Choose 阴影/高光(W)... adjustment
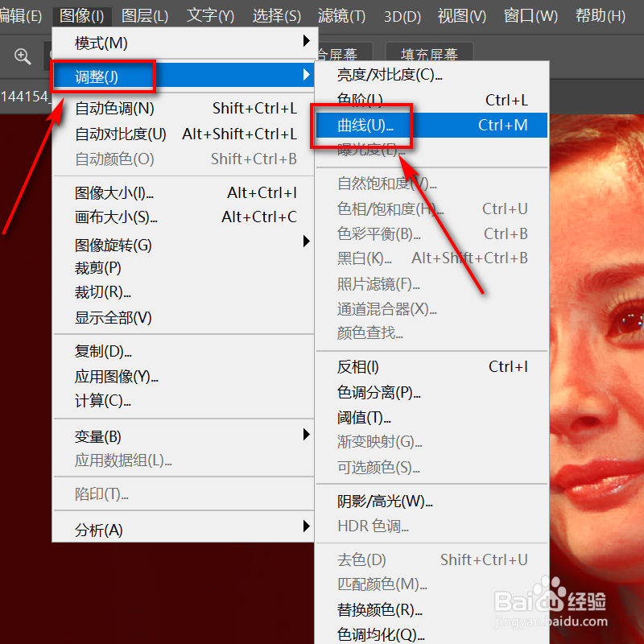This screenshot has width=644, height=644. pyautogui.click(x=432, y=501)
